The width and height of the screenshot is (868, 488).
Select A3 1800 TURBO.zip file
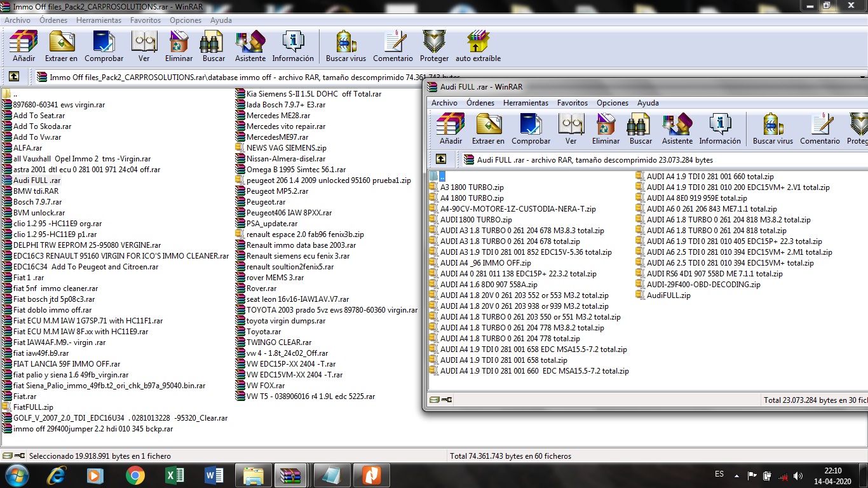pyautogui.click(x=466, y=187)
